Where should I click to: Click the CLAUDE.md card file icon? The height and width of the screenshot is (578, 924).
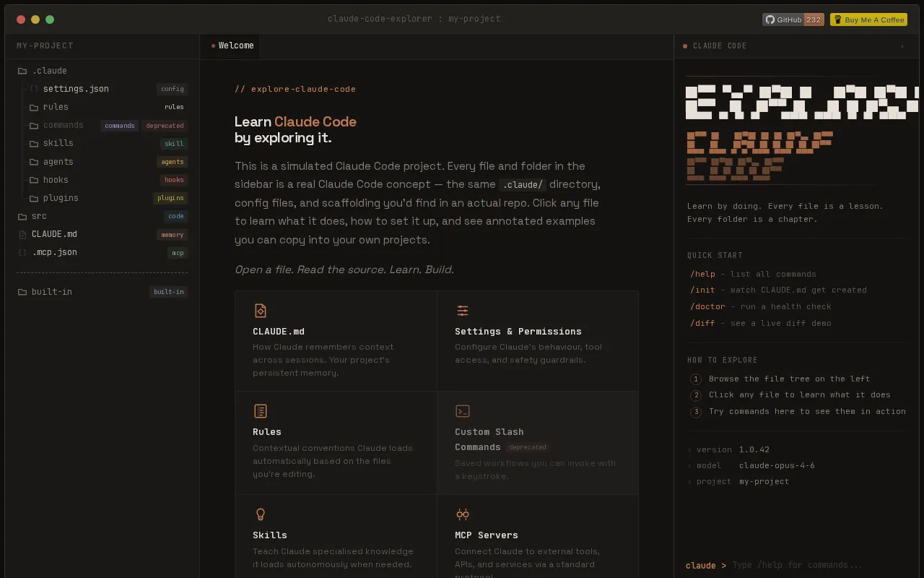tap(261, 311)
